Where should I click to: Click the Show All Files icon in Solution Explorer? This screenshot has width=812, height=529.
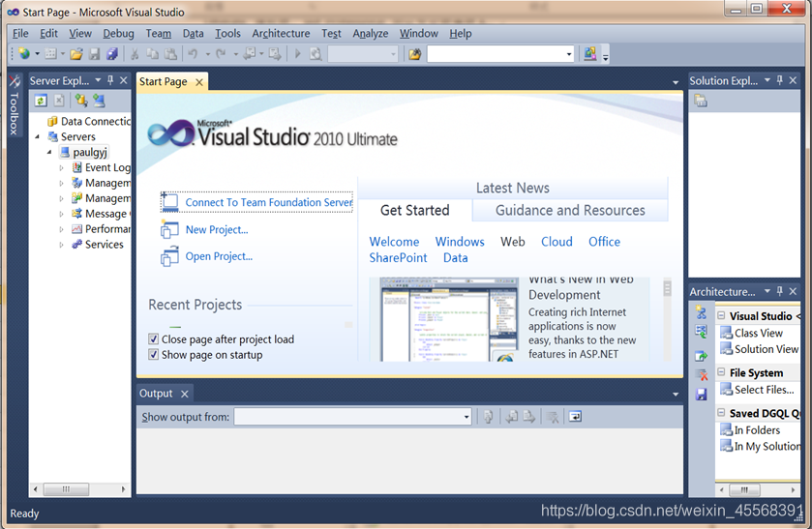tap(701, 101)
